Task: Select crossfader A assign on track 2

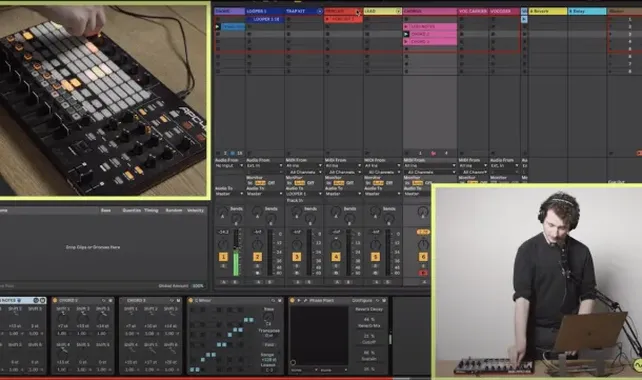Action: (x=258, y=282)
